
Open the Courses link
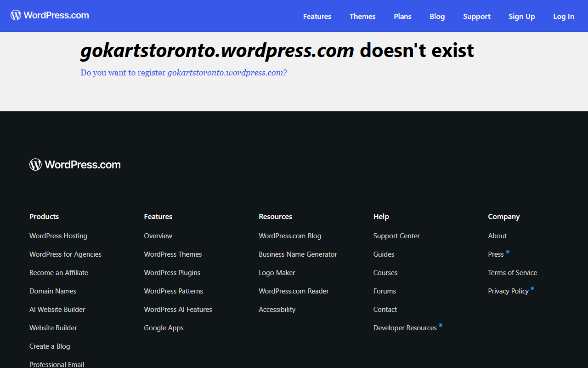(385, 273)
